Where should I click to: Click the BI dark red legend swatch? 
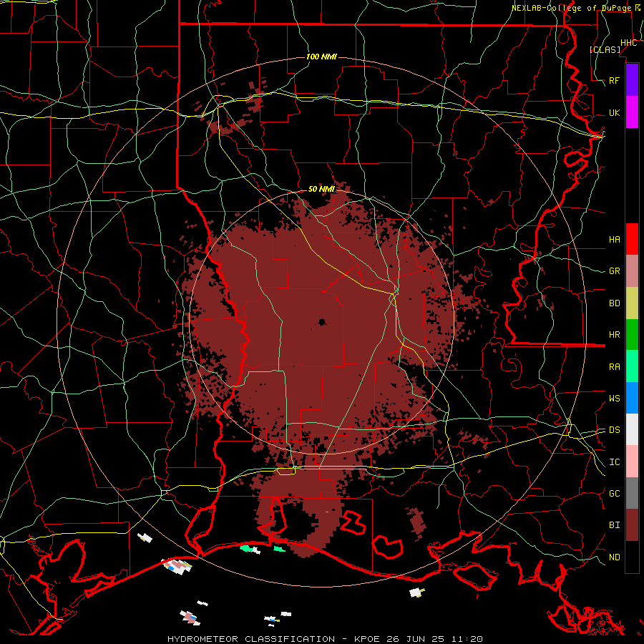coord(632,525)
